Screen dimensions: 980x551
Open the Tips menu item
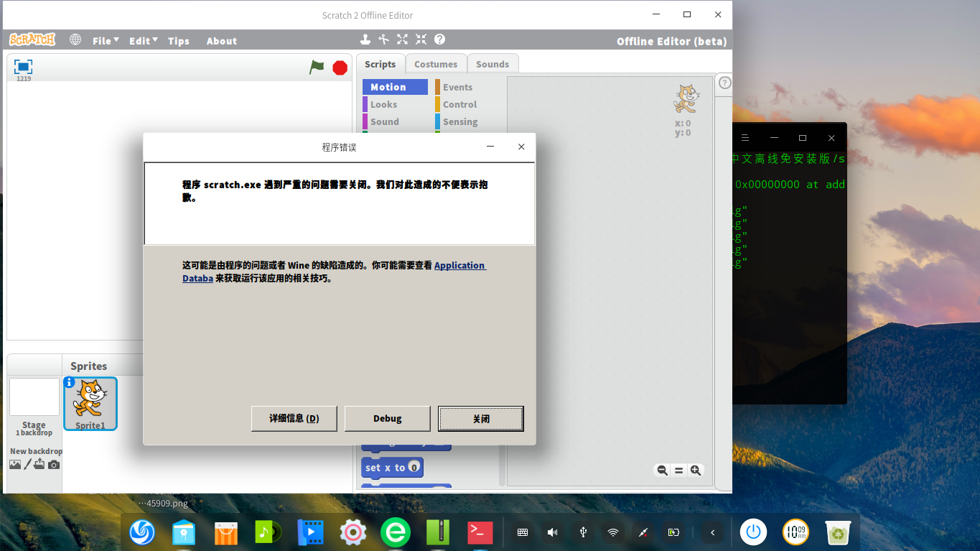click(x=179, y=41)
